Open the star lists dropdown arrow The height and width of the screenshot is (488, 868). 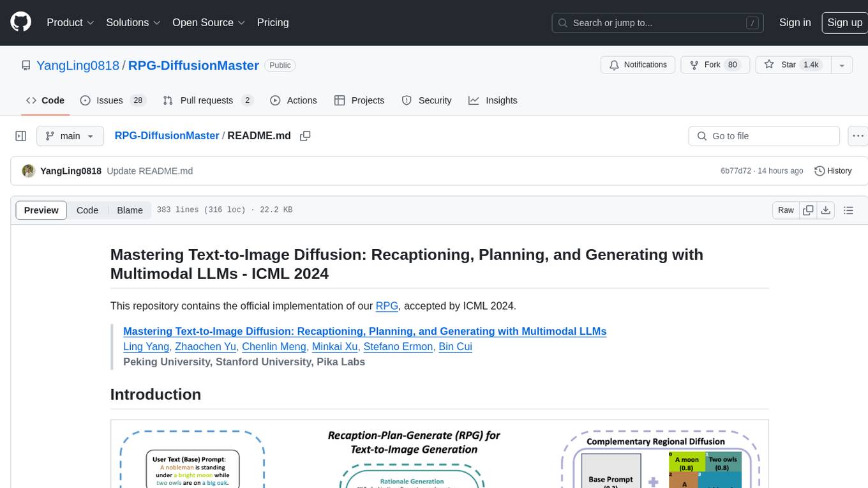842,65
